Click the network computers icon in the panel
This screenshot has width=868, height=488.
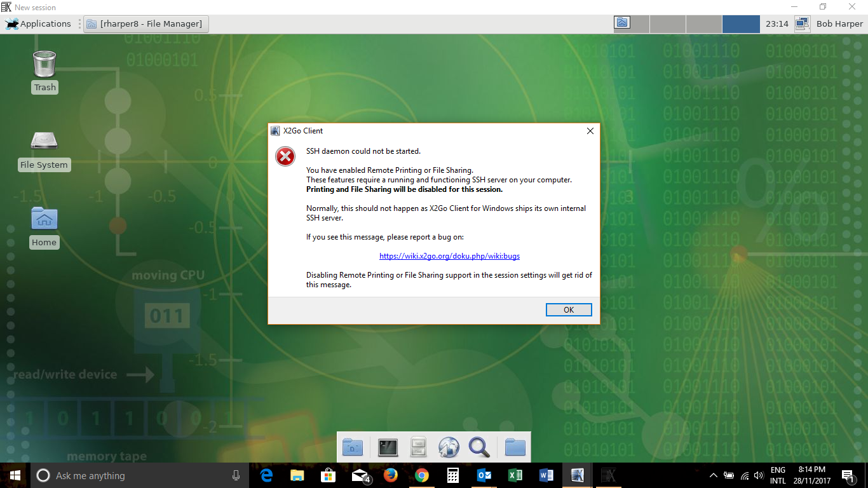pos(802,24)
